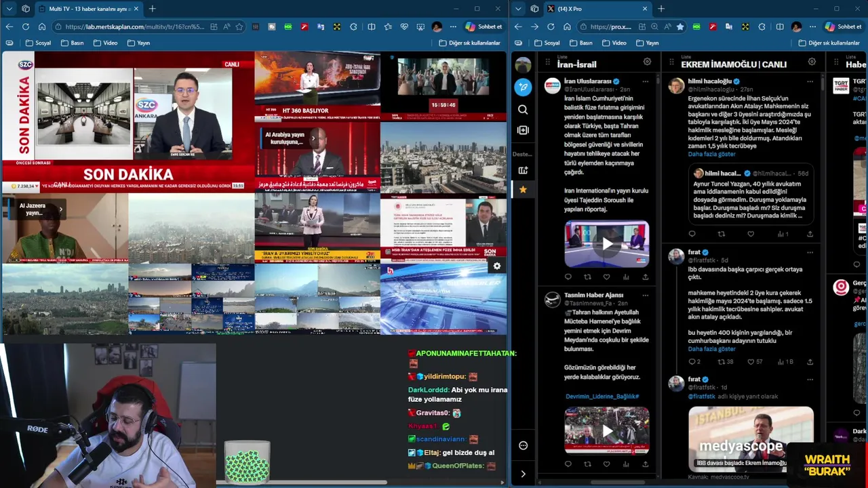The height and width of the screenshot is (488, 868).
Task: Toggle favorite star in X Pro address bar
Action: (679, 26)
